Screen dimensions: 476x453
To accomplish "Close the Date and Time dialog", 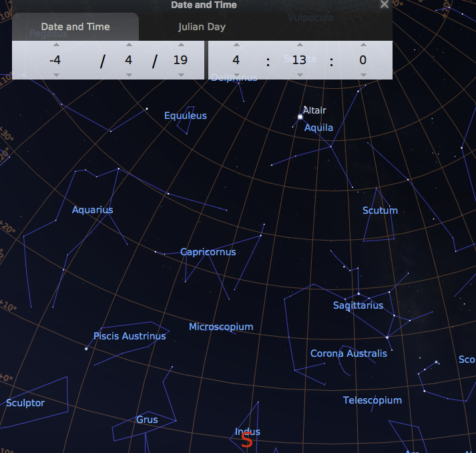I will pos(384,5).
